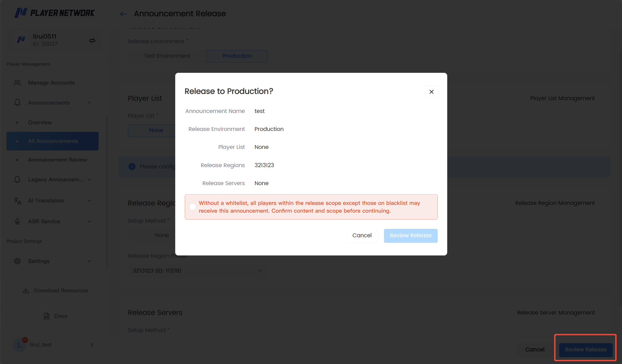Expand the ASR Service chevron
The height and width of the screenshot is (364, 622).
[x=89, y=221]
